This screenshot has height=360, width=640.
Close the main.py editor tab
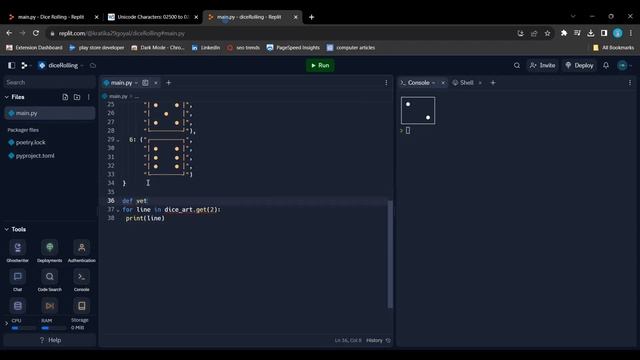click(x=156, y=83)
